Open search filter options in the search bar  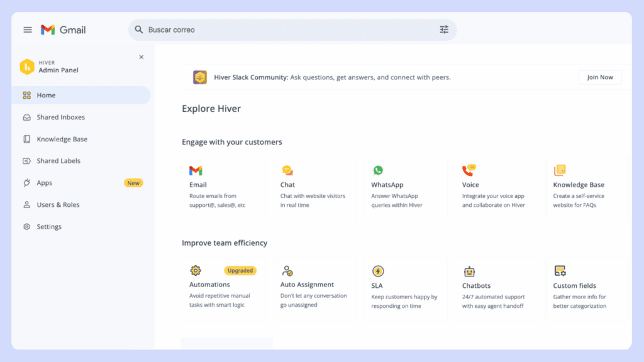pos(444,29)
